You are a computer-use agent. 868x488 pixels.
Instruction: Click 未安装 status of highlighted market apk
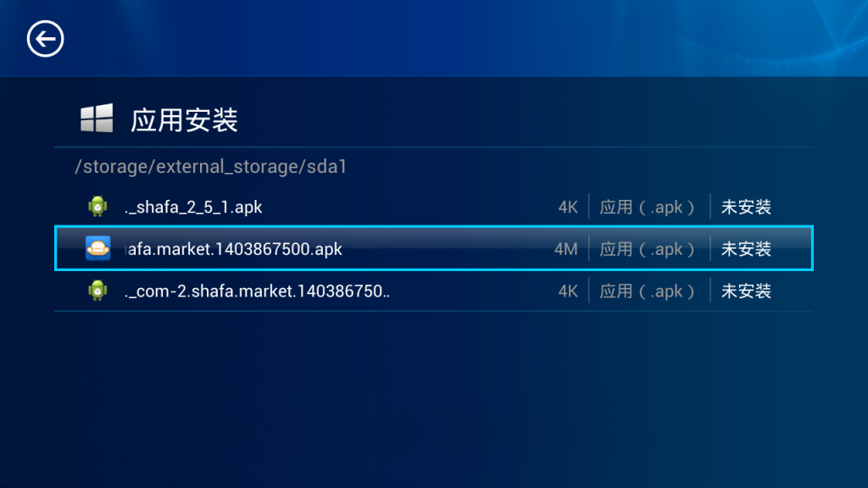746,249
